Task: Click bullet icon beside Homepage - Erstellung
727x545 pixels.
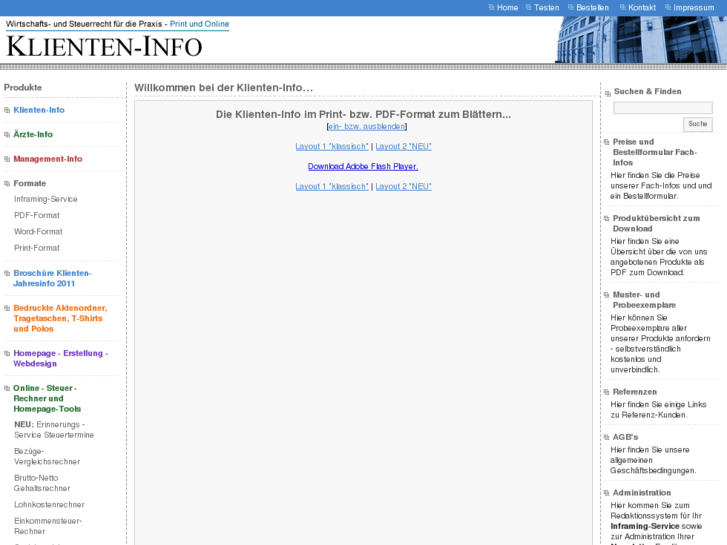Action: click(7, 353)
